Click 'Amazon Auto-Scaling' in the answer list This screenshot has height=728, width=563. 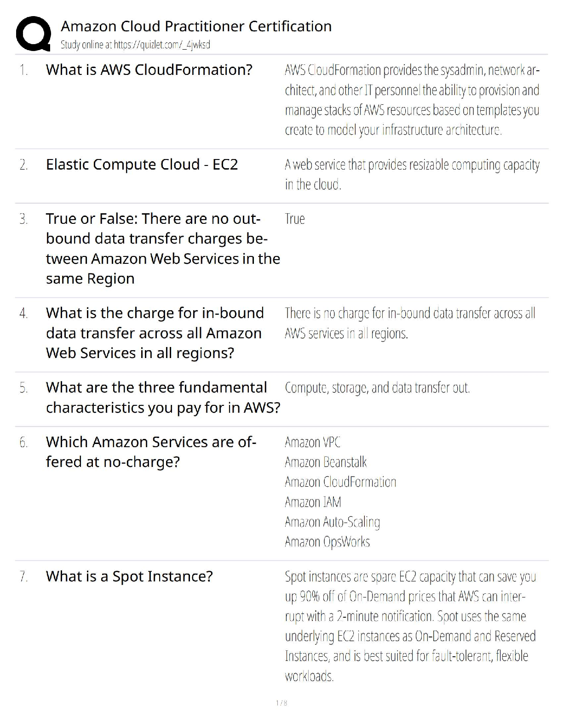coord(332,522)
